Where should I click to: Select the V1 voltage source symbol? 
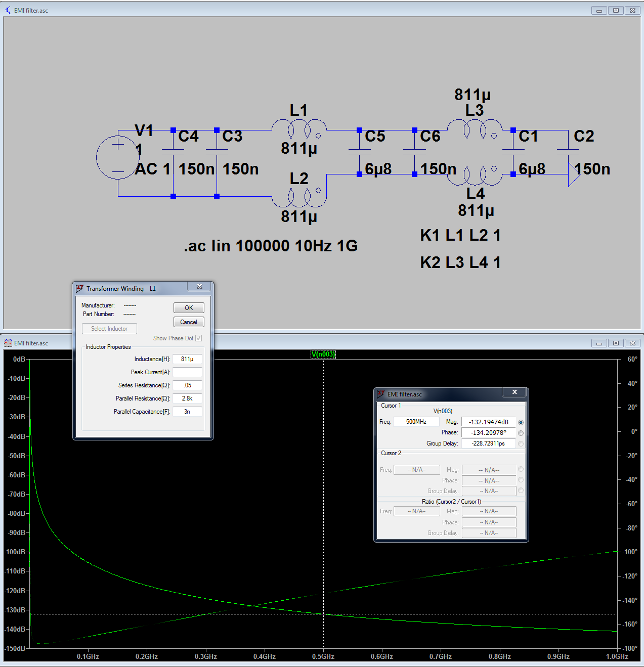[118, 157]
